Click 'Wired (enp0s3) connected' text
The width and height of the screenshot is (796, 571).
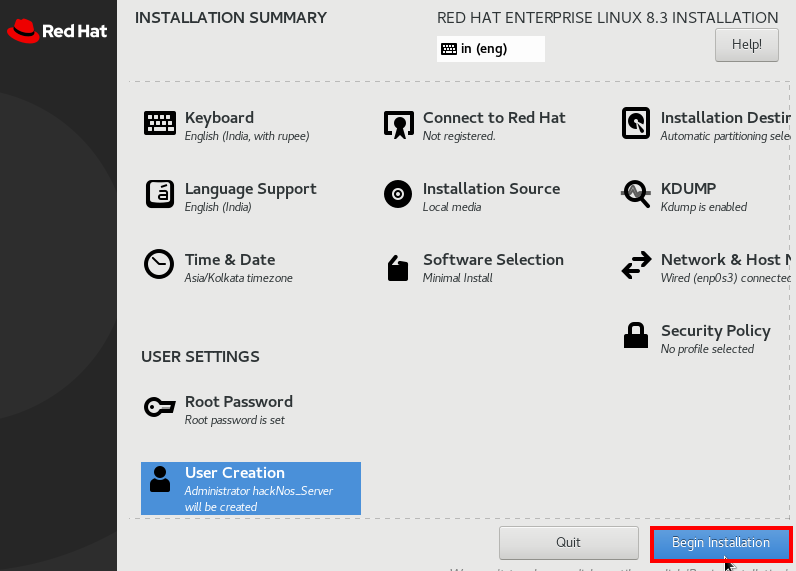[x=725, y=278]
